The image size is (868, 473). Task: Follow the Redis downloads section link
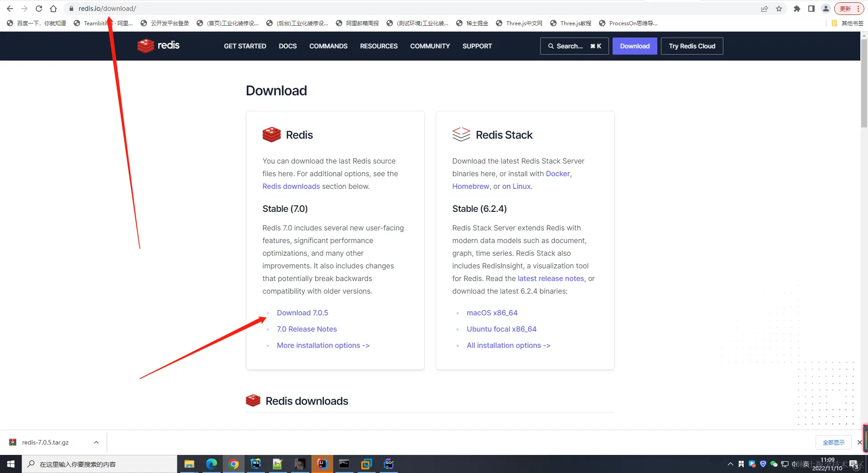point(291,186)
